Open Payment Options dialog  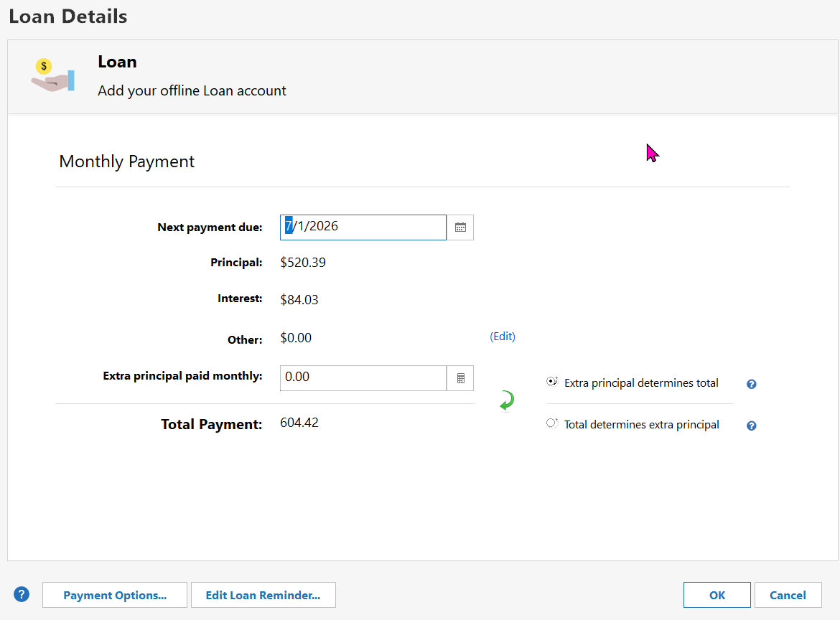[x=115, y=595]
